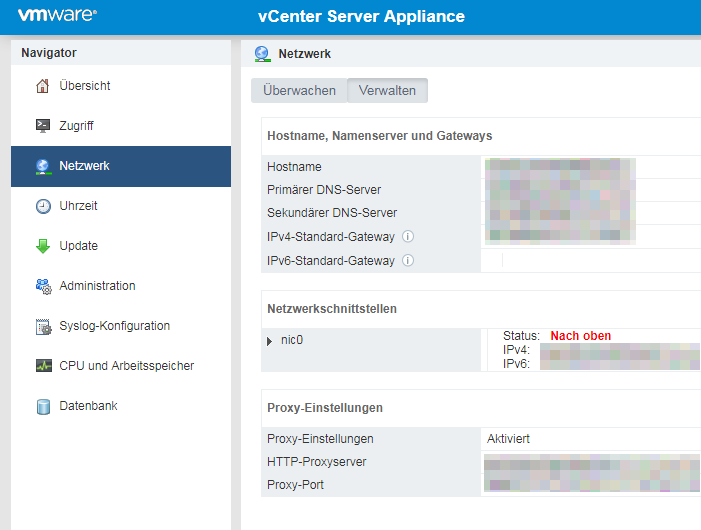Click the Update green arrow icon
701x530 pixels.
tap(43, 246)
